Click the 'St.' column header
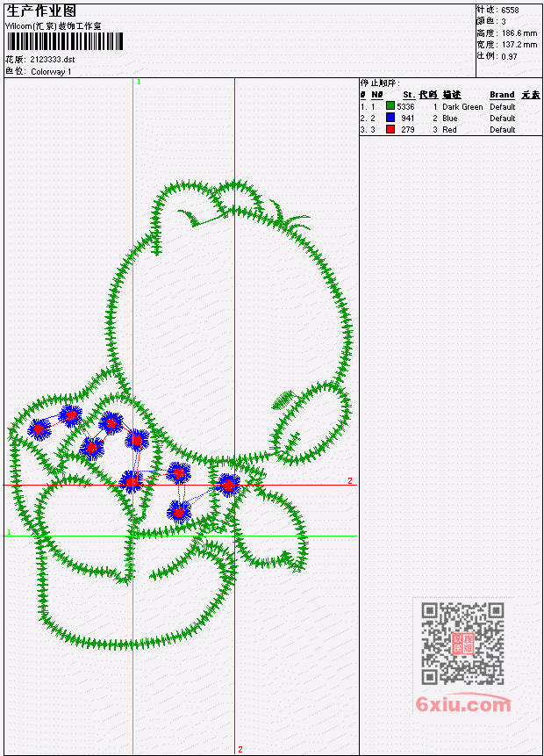 click(x=409, y=95)
